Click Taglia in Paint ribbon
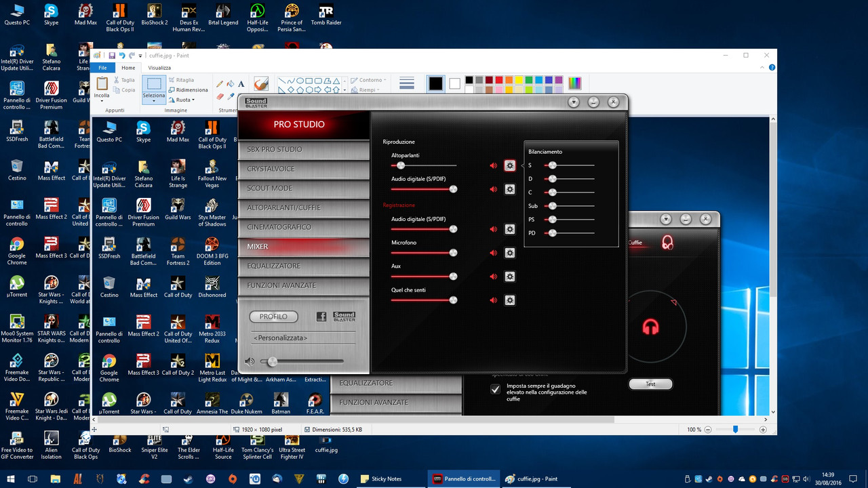 124,80
